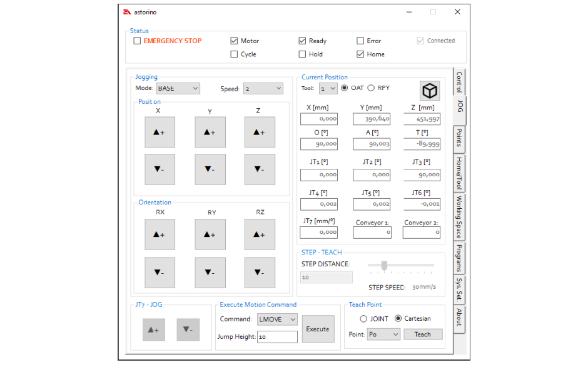Rotate RY orientation in positive direction

(x=210, y=234)
